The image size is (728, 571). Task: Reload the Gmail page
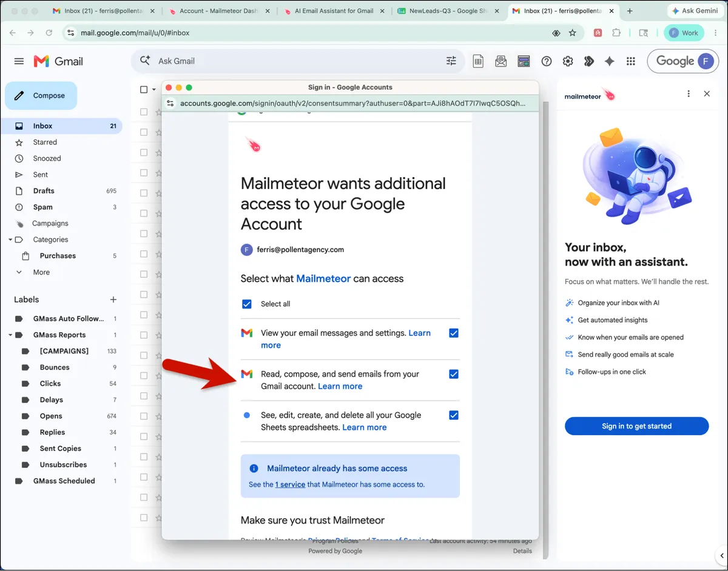click(49, 33)
